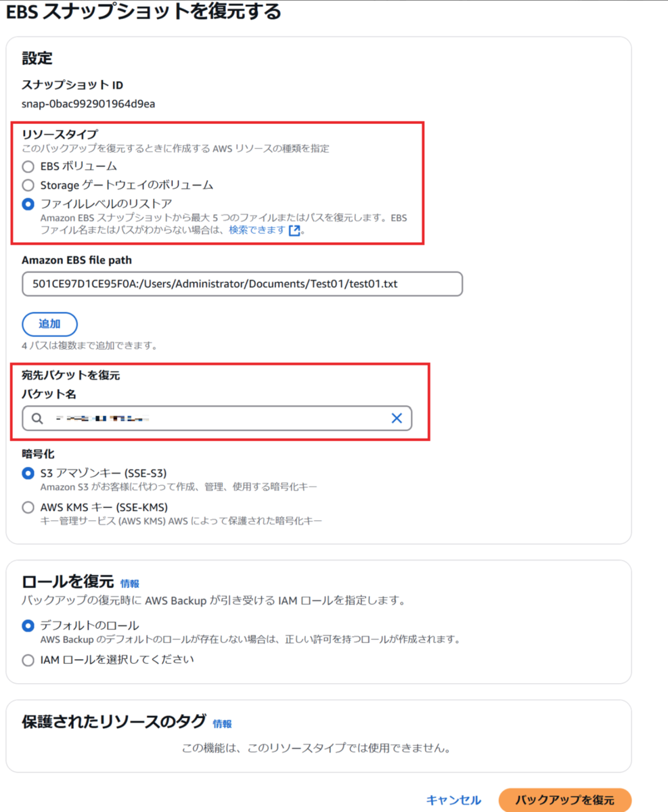The width and height of the screenshot is (668, 812).
Task: Click the バックアップを復元 button
Action: pyautogui.click(x=564, y=800)
